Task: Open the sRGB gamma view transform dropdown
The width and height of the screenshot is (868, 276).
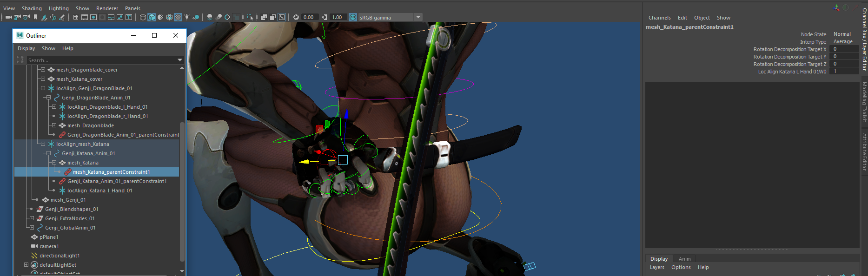Action: click(418, 17)
